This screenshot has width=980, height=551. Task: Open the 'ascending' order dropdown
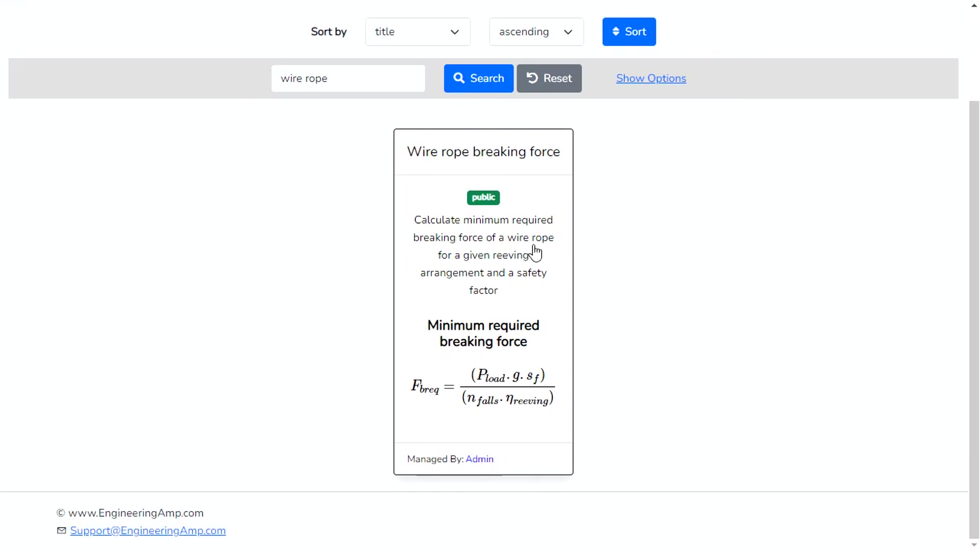click(536, 32)
